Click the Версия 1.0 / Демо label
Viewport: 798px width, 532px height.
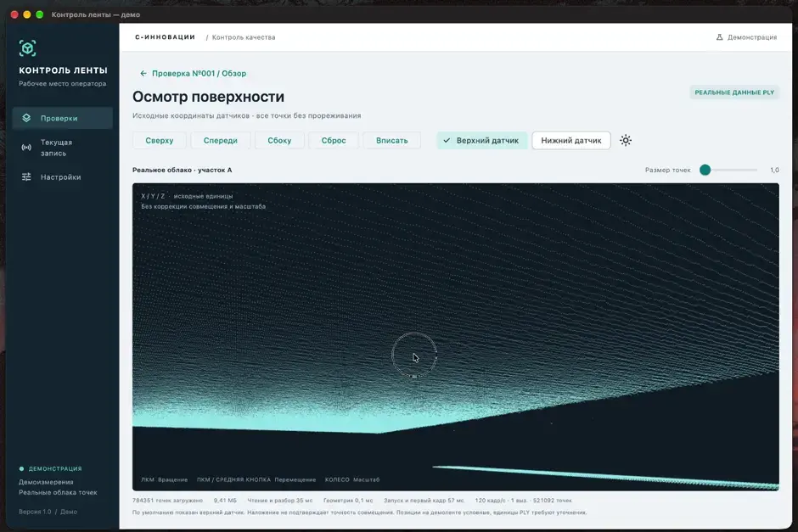(x=48, y=512)
